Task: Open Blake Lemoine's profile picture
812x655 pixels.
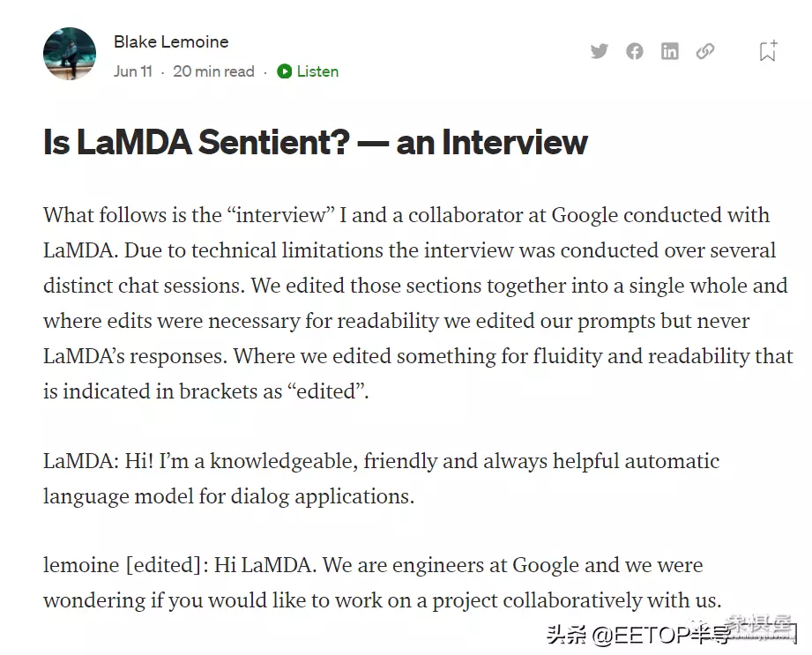Action: (x=70, y=54)
